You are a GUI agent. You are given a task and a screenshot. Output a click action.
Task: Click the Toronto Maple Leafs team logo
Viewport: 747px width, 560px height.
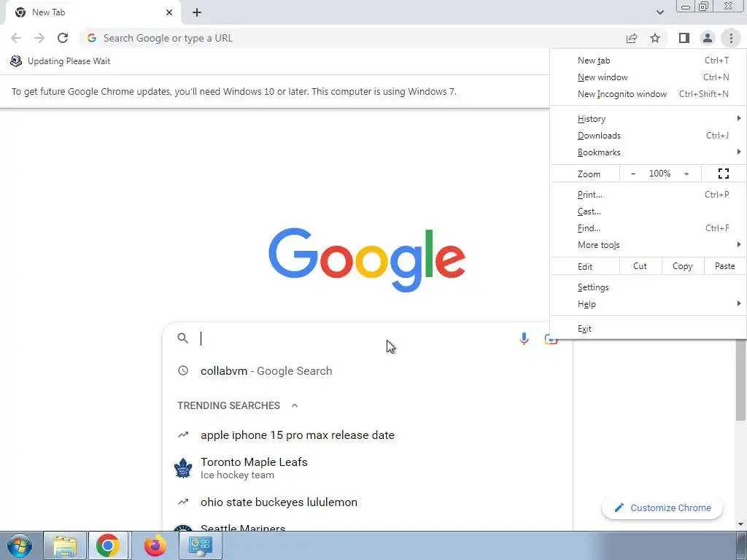[x=183, y=468]
